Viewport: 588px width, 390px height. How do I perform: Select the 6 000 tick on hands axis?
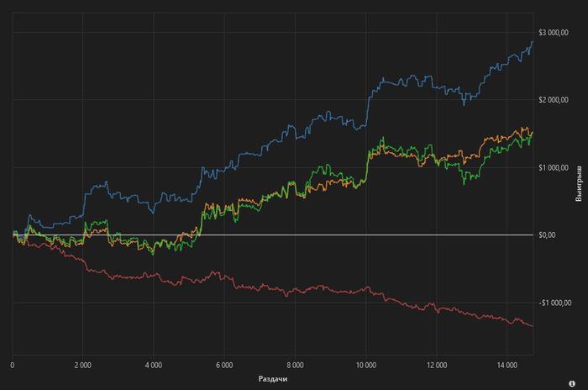[x=224, y=366]
